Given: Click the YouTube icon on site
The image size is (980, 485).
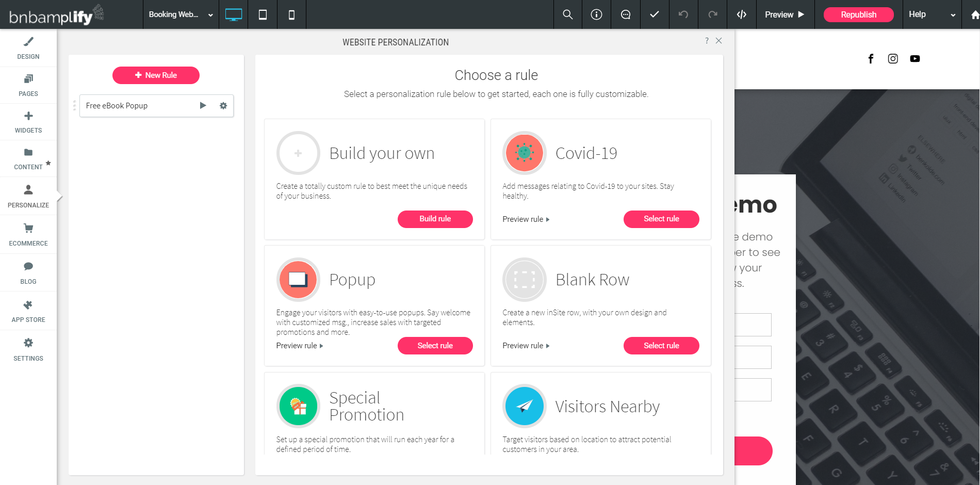Looking at the screenshot, I should [x=915, y=59].
